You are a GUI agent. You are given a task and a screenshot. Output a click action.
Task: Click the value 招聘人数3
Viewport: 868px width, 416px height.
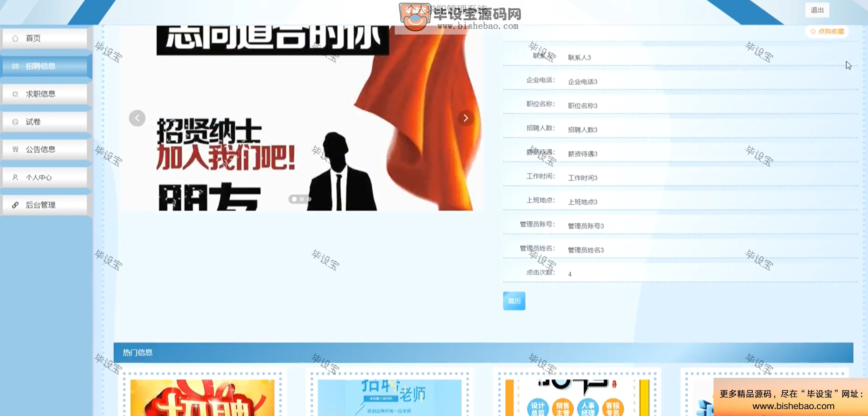pyautogui.click(x=583, y=130)
